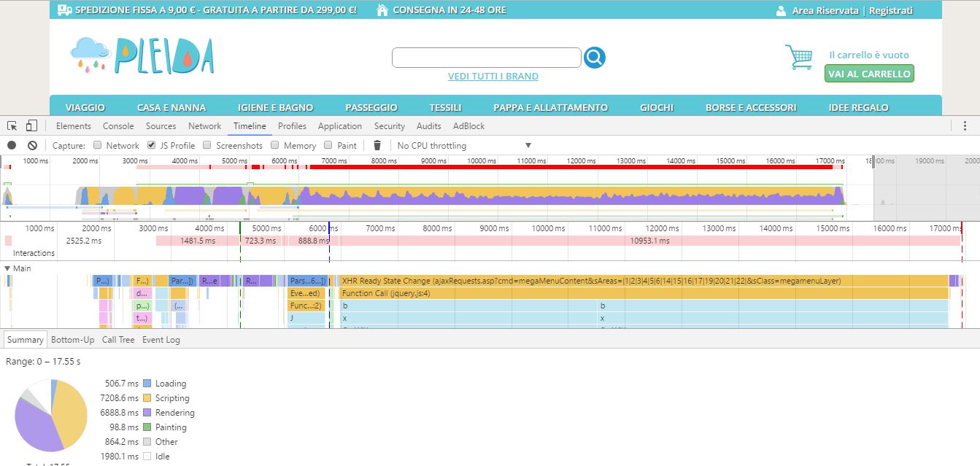Open the Tessili menu category

445,107
